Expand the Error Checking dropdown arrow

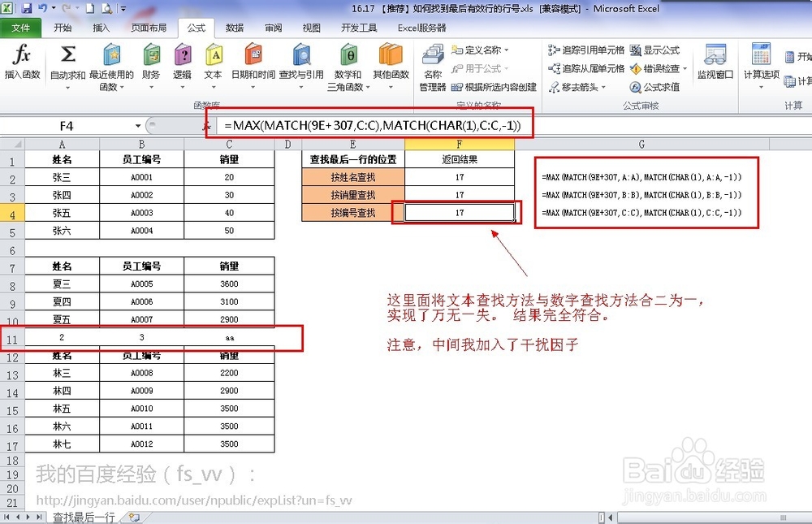pos(685,68)
